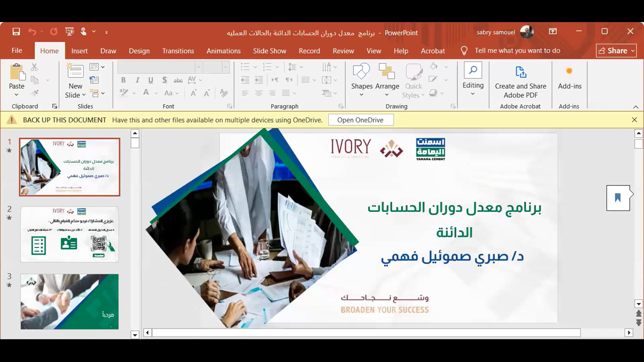Click the bookmark icon on the right panel
Screen dimensions: 644x362
[x=618, y=198]
